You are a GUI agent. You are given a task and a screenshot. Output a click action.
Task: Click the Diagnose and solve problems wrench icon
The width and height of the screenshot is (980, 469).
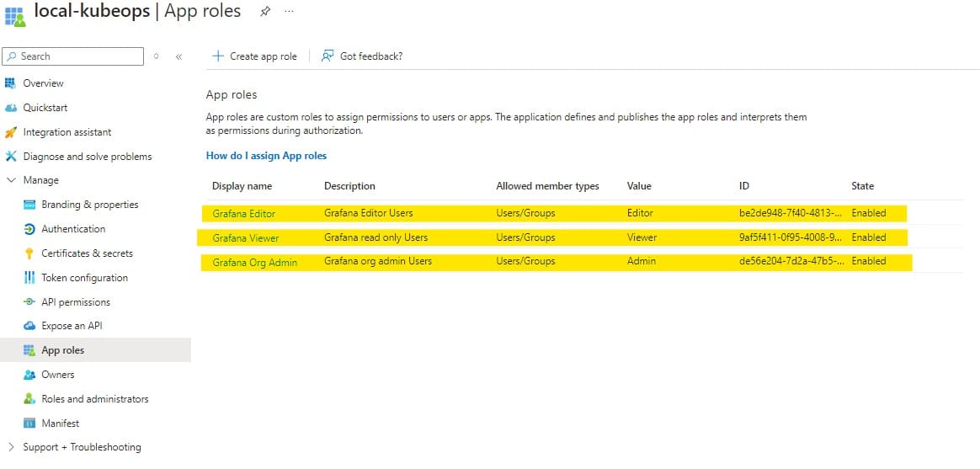(x=11, y=157)
